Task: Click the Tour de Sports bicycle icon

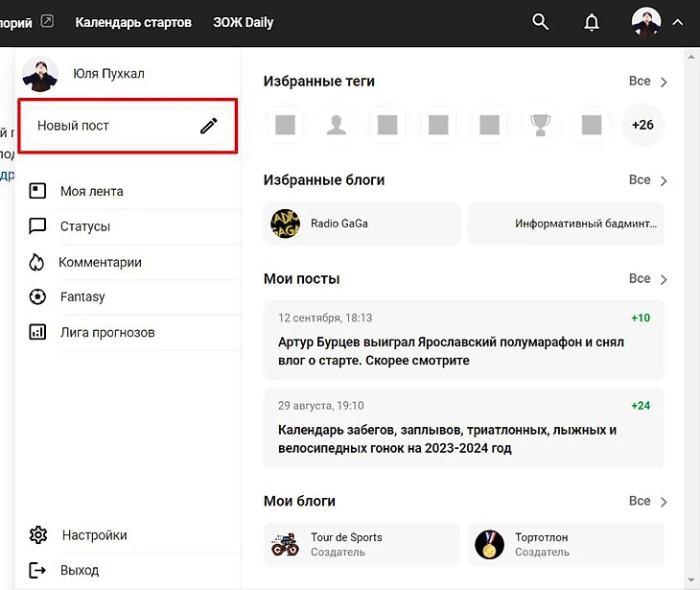Action: click(x=286, y=545)
